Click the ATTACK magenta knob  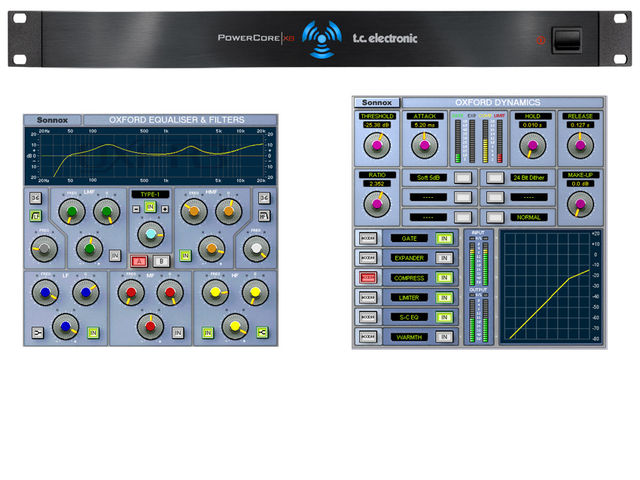424,145
